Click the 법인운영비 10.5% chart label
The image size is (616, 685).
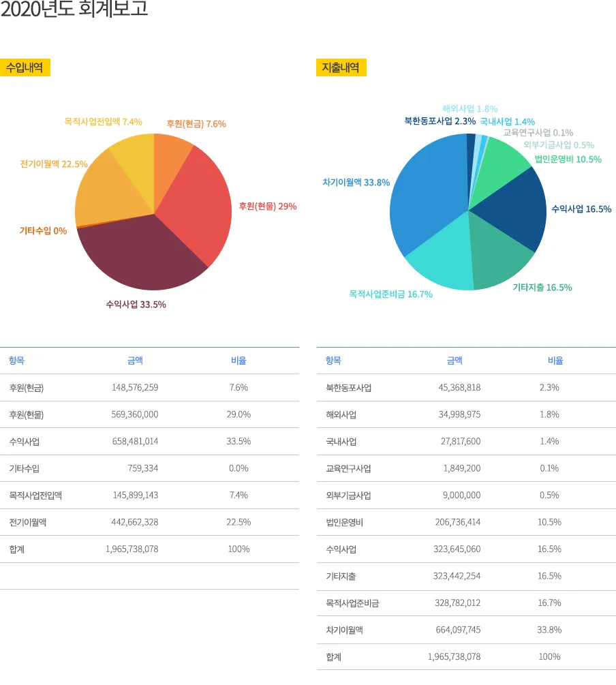point(568,159)
